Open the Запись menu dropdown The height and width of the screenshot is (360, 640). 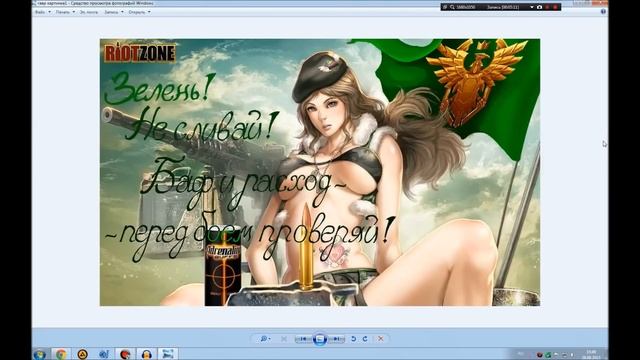click(x=113, y=12)
